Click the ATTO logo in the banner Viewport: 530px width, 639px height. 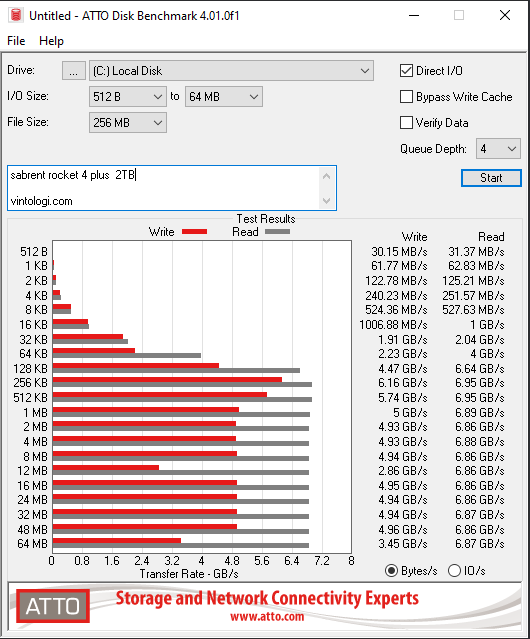53,606
